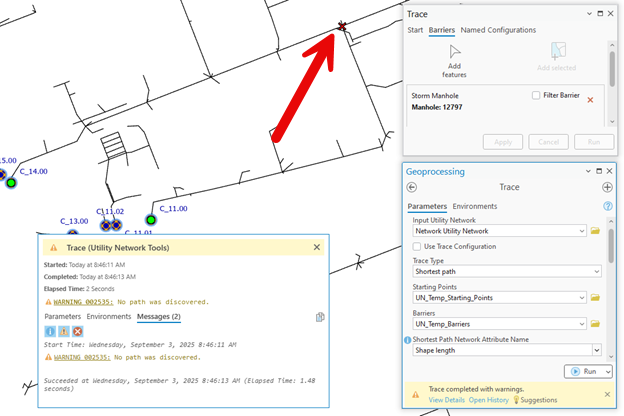Open Parameters tab in message popup

pos(62,316)
